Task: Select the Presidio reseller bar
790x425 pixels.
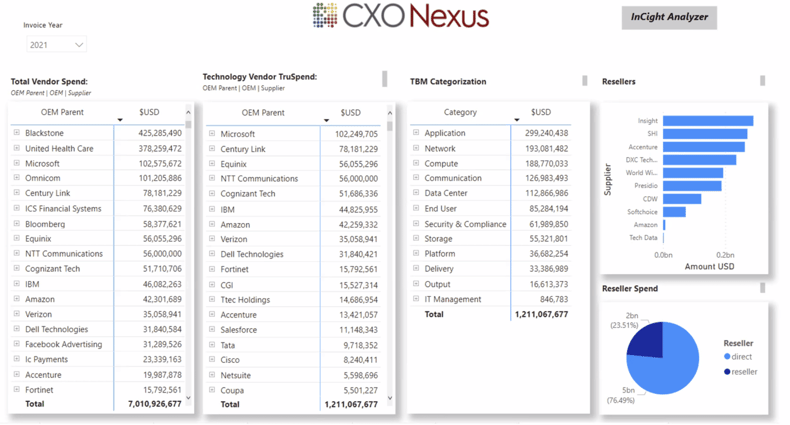Action: [x=692, y=186]
